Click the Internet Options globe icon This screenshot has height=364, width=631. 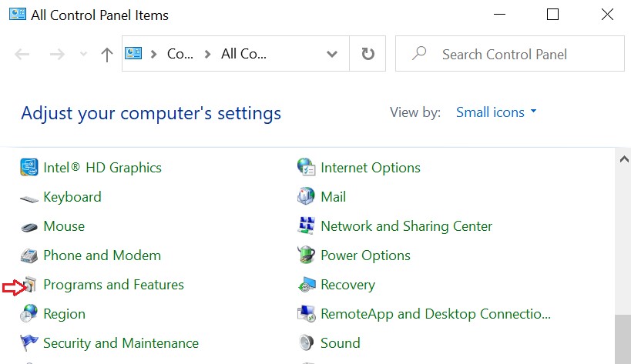[x=306, y=167]
